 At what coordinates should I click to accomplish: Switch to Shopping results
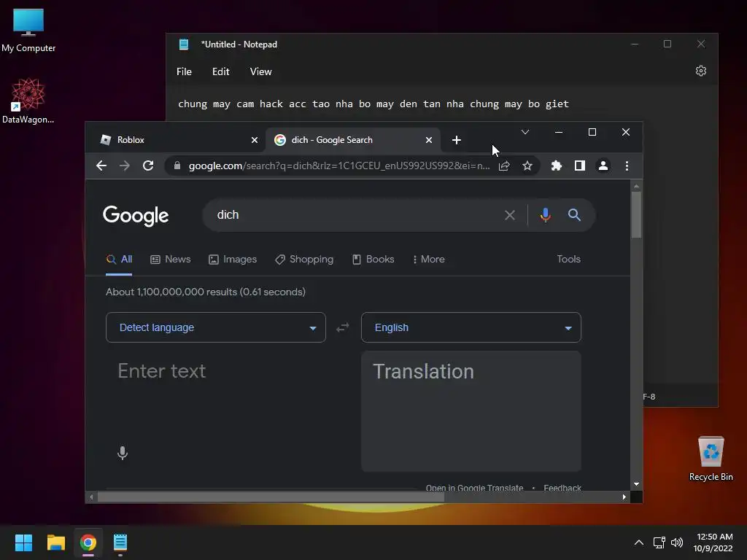point(304,259)
